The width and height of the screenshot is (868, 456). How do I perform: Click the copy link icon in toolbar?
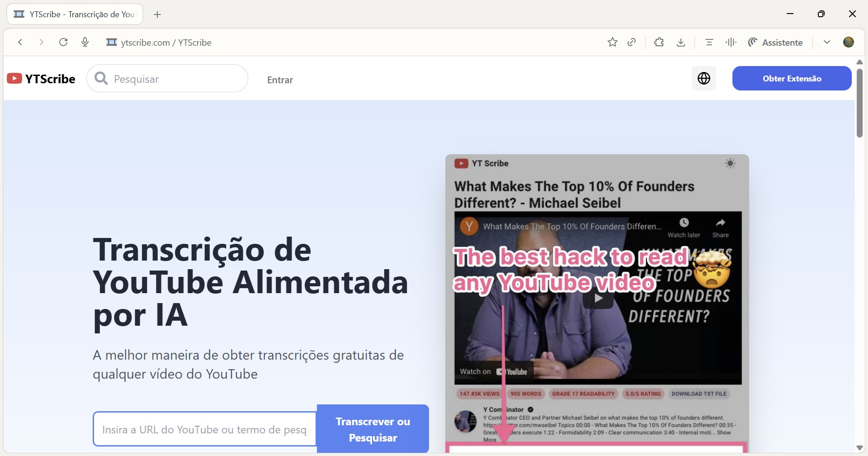point(632,42)
